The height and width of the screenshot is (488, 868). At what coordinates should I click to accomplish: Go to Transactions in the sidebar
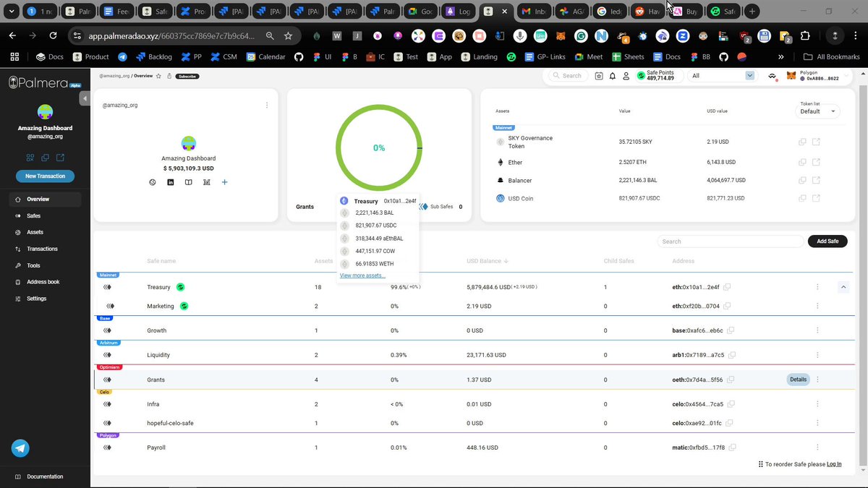pos(42,249)
